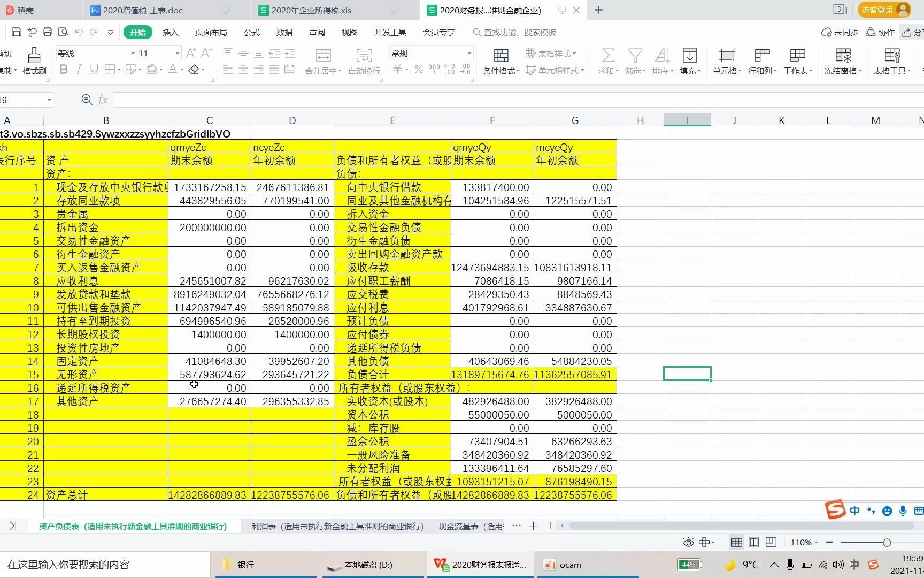924x578 pixels.
Task: Click the Save icon in quick toolbar
Action: (x=16, y=32)
